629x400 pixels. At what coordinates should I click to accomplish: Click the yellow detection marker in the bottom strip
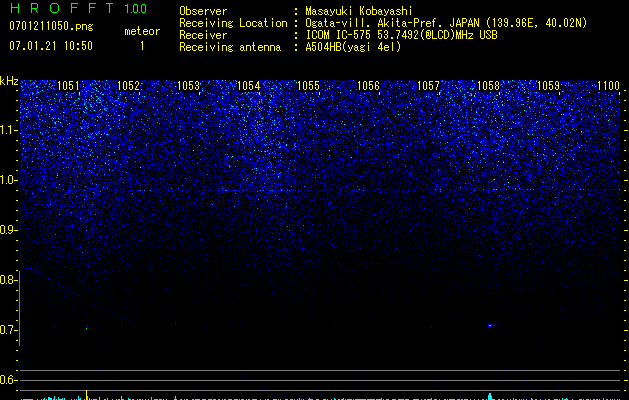coord(87,394)
